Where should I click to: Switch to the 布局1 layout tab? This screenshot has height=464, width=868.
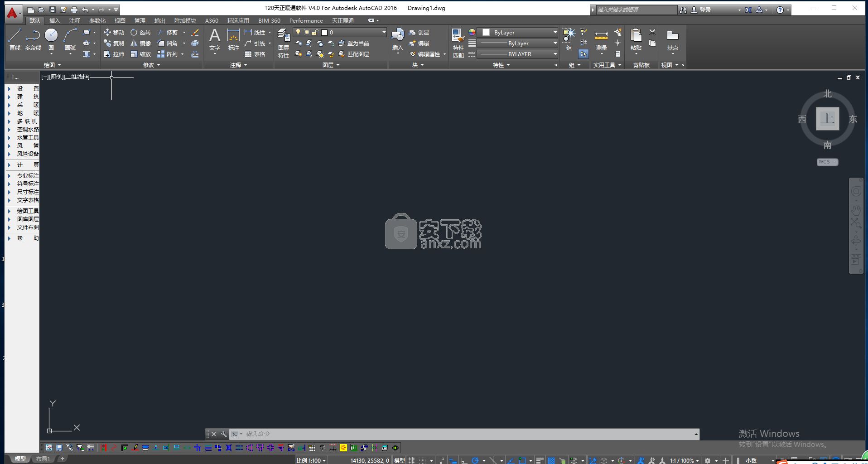coord(43,459)
